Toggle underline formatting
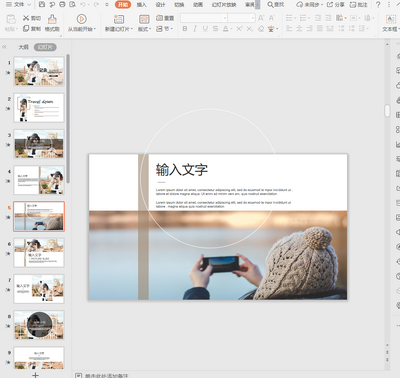400x378 pixels. click(x=205, y=29)
